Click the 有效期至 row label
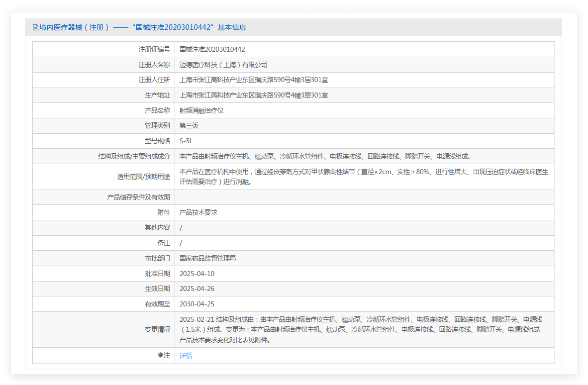Viewport: 588px width, 385px height. 158,304
